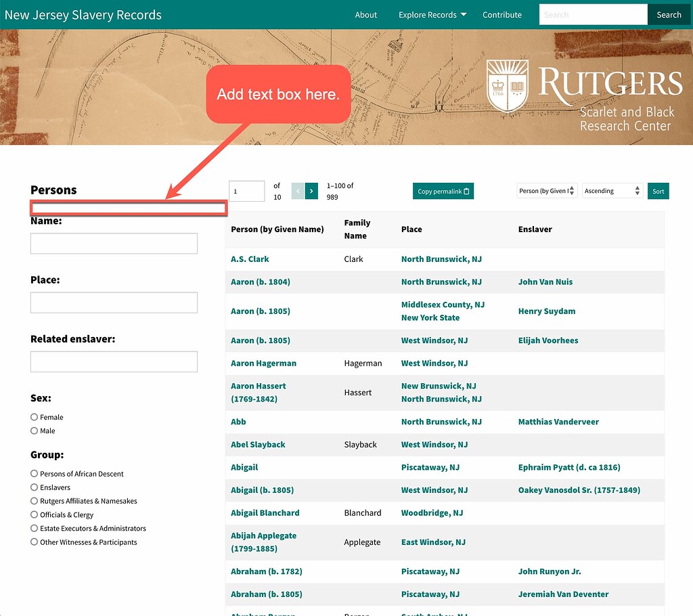The image size is (693, 616).
Task: Open the Person (by Given Name) sort dropdown
Action: click(547, 191)
